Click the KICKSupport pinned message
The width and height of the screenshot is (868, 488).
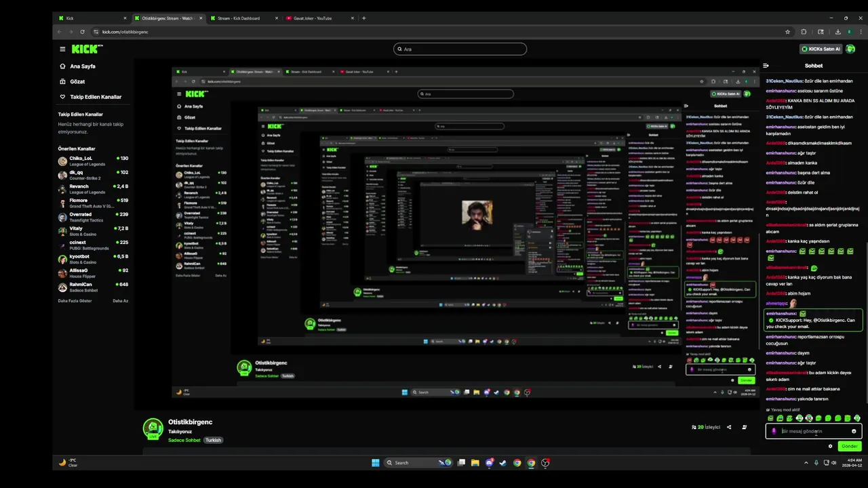point(812,319)
